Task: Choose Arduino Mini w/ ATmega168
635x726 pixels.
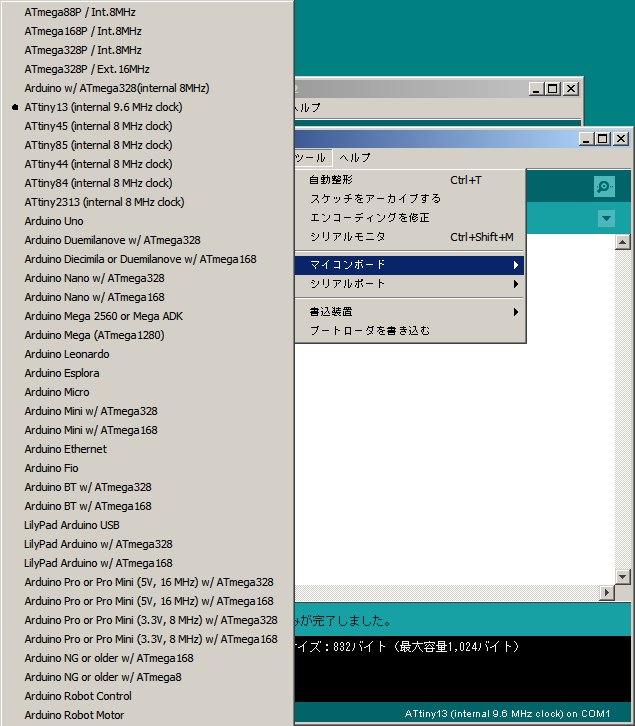Action: 147,430
